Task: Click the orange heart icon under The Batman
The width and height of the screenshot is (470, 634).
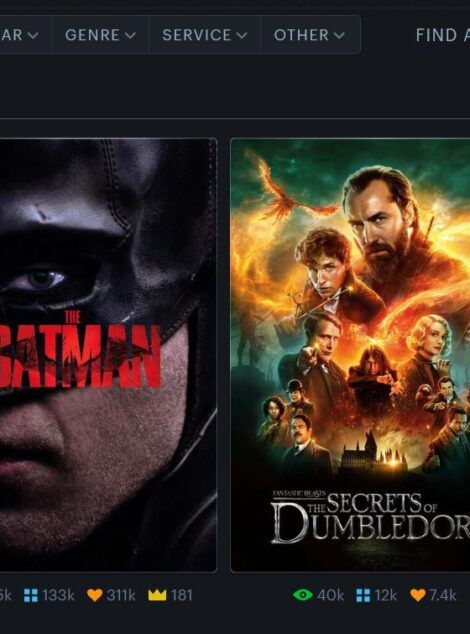Action: [95, 595]
